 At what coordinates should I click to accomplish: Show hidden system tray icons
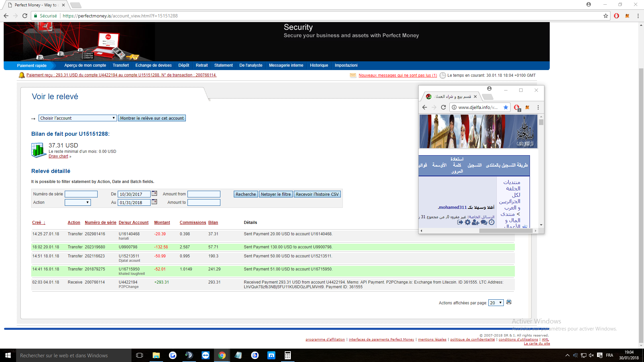coord(567,355)
